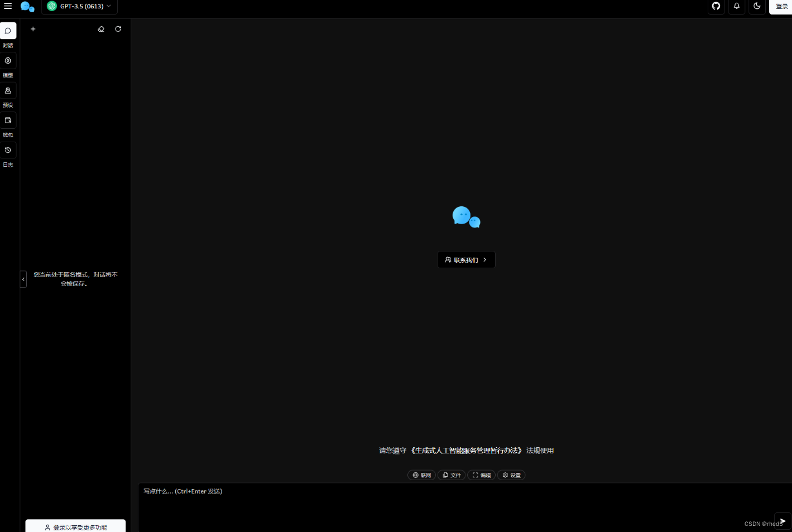Screen dimensions: 792x532
Task: Switch to the 对话 (Chat) tab
Action: (x=8, y=31)
